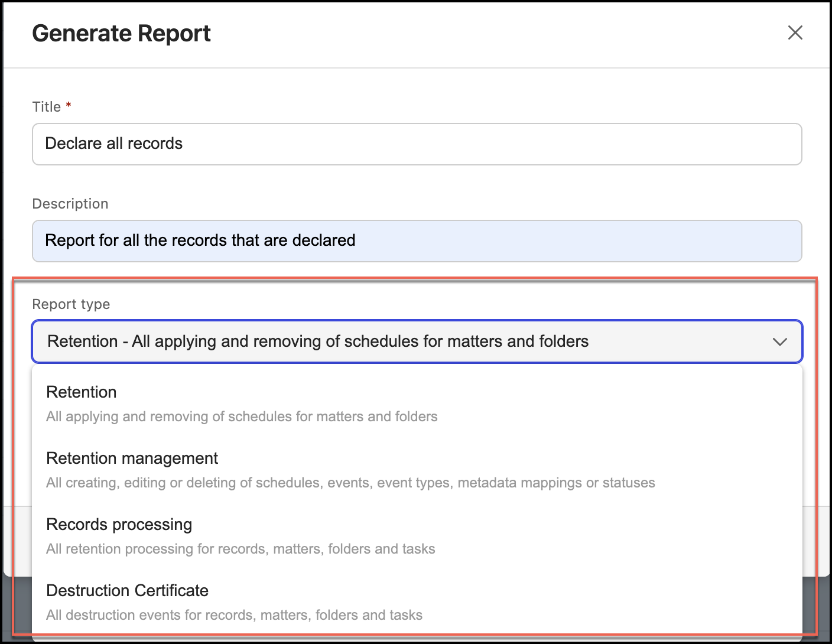Click the Description label
Screen dimensions: 832x644
70,203
